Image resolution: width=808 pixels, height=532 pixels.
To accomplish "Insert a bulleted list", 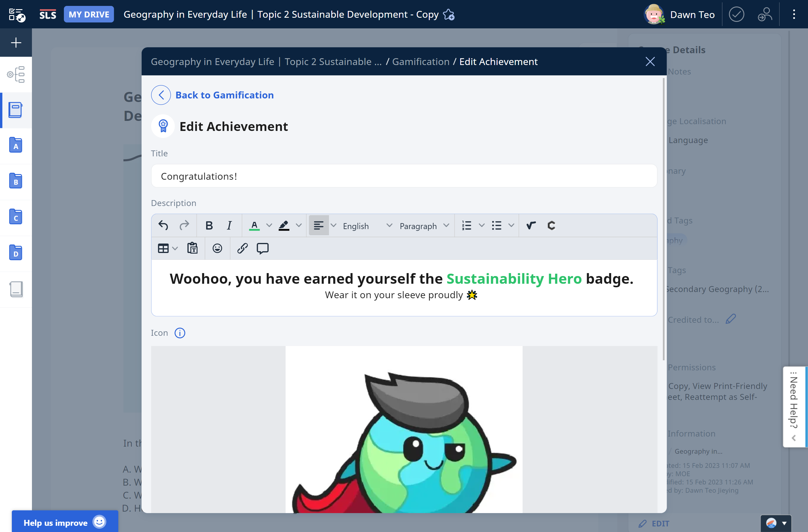I will [497, 225].
